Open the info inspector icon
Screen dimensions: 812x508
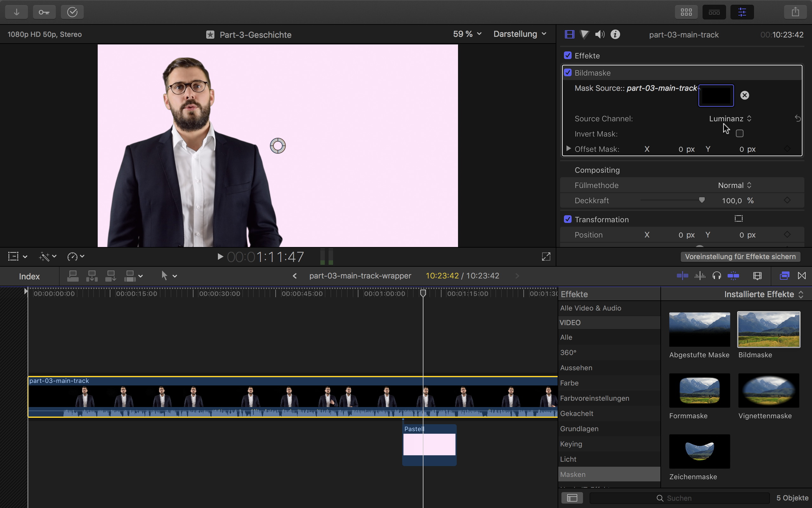[x=615, y=34]
